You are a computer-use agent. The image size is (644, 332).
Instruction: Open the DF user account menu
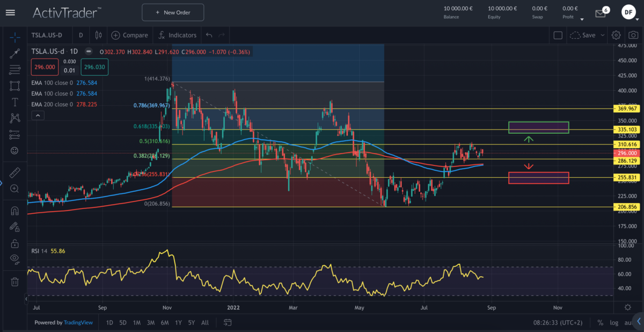[629, 12]
